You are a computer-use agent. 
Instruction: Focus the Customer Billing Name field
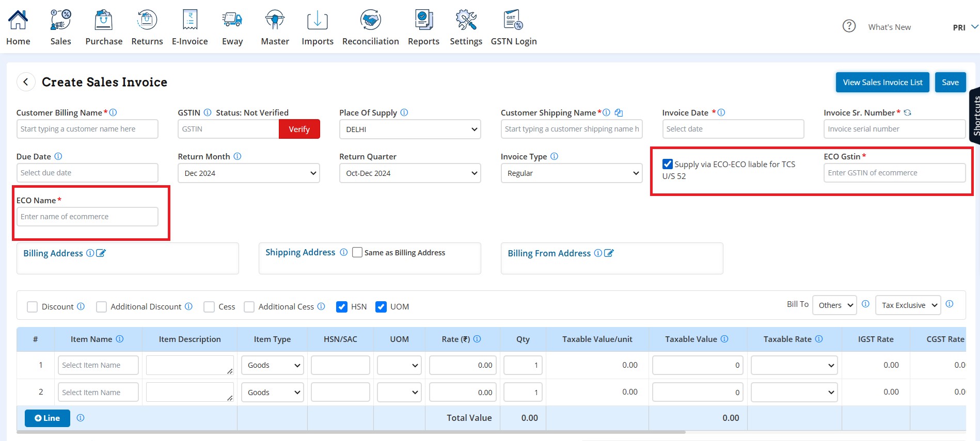pos(87,129)
